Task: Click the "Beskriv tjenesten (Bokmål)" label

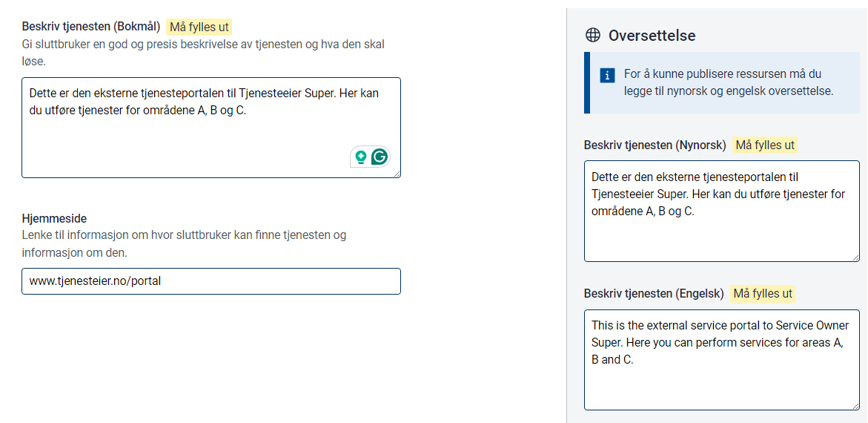Action: pos(91,27)
